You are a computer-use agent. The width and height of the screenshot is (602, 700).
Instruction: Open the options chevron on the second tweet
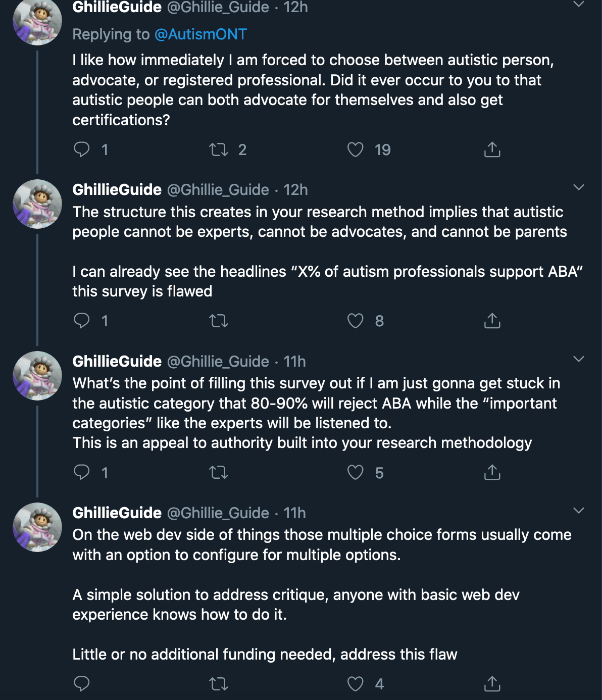coord(579,187)
